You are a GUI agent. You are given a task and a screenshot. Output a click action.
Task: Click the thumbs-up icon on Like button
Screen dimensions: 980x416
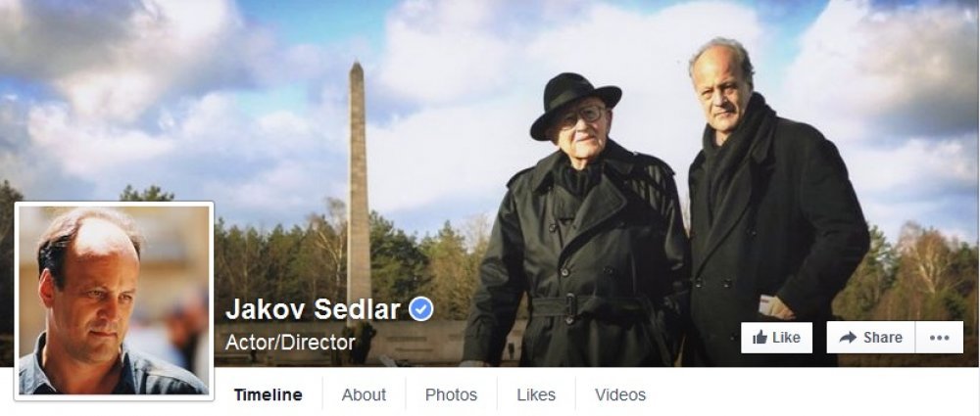(x=760, y=338)
